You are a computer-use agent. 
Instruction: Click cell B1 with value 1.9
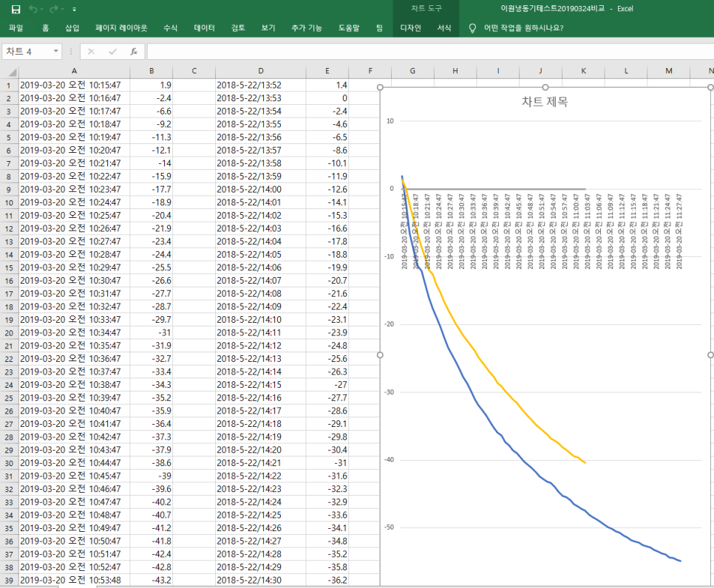[x=152, y=85]
